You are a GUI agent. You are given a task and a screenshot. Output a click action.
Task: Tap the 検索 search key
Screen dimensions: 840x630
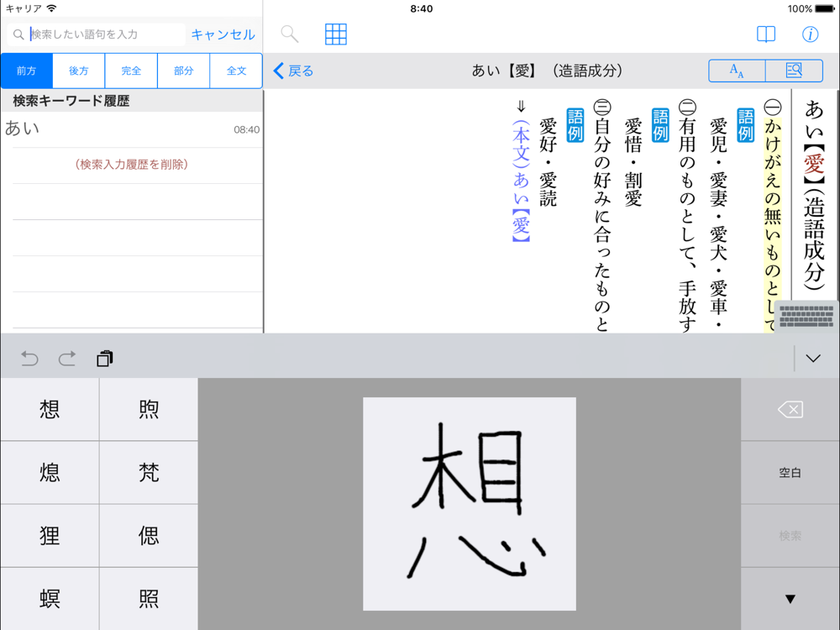[790, 536]
